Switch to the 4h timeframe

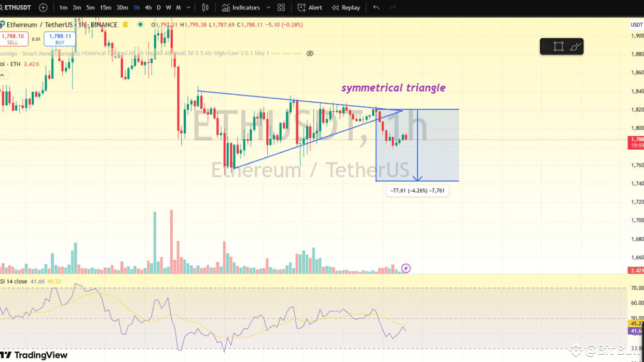pos(147,7)
